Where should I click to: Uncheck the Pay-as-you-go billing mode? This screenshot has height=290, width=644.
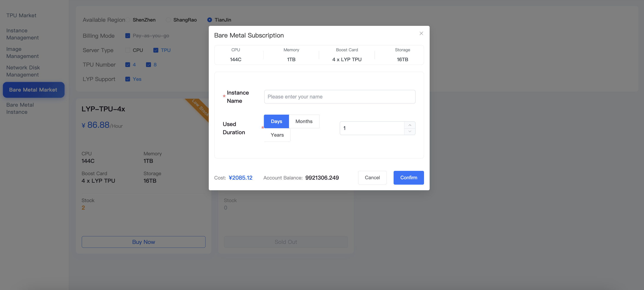point(127,36)
